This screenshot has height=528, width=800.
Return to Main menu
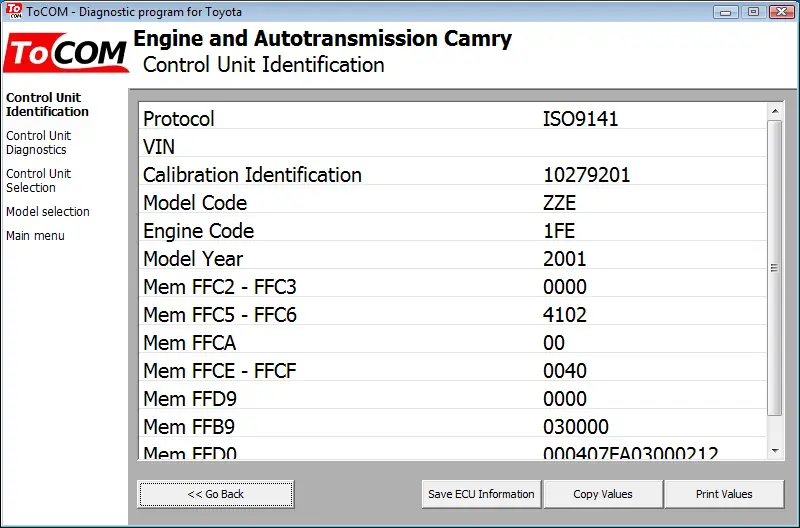35,236
